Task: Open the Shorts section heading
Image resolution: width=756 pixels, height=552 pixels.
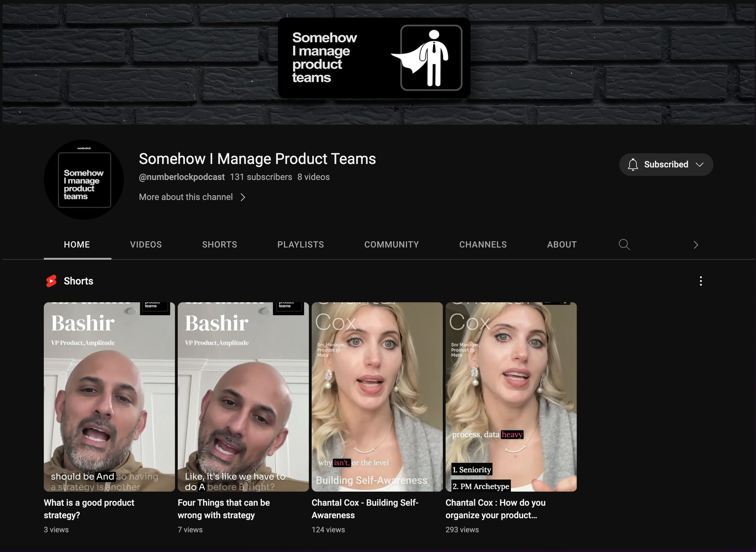Action: tap(79, 281)
